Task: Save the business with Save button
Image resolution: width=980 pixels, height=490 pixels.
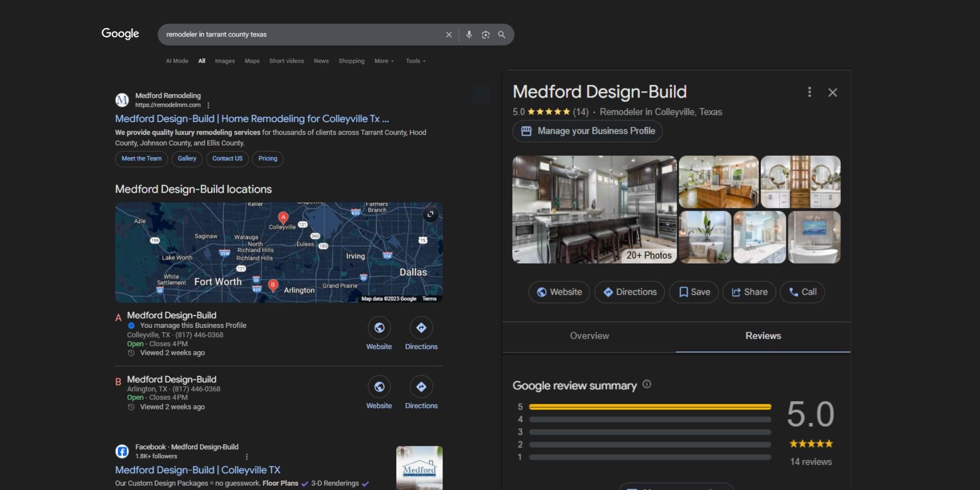Action: [694, 292]
